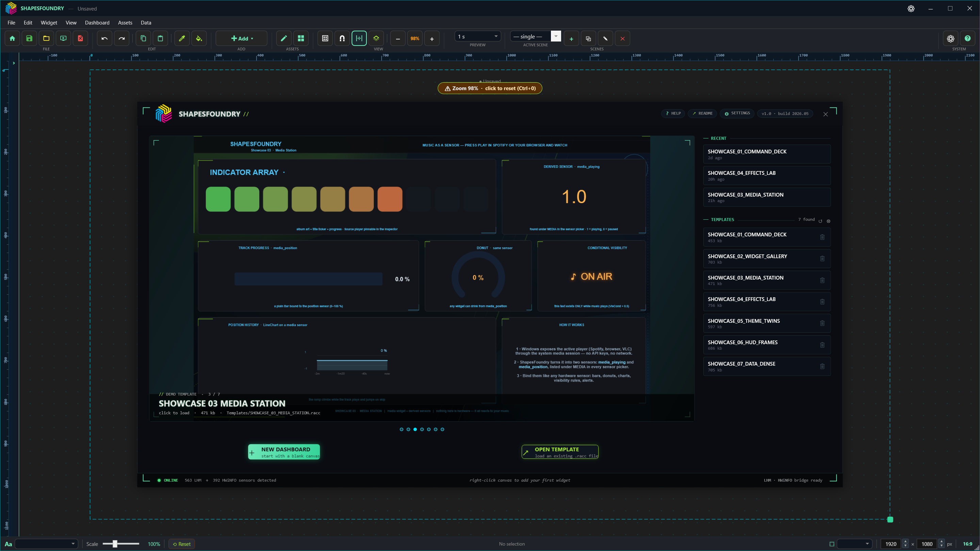Zoom out with the minus button
The height and width of the screenshot is (551, 980).
click(398, 39)
